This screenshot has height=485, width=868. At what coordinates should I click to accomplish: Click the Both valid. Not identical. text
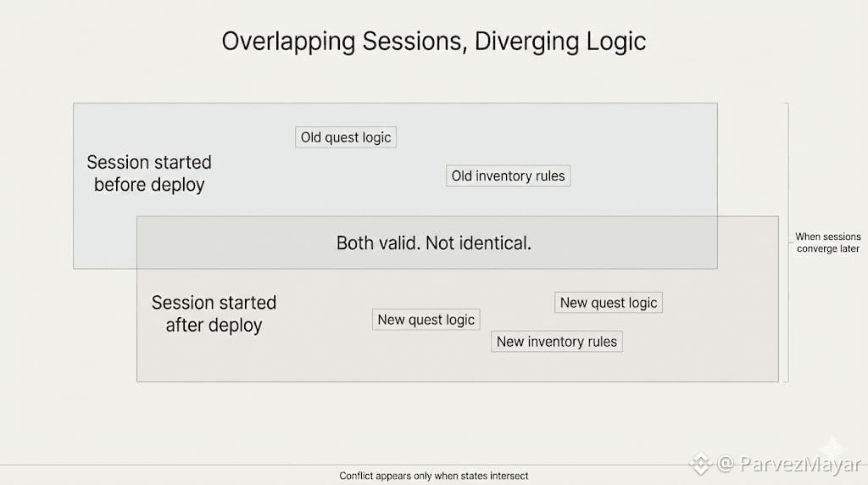point(434,243)
